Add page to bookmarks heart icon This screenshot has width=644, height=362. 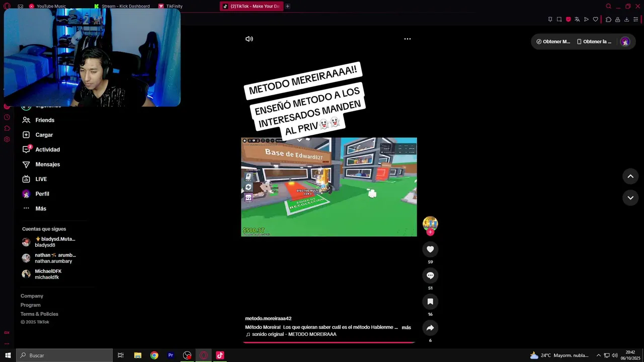click(x=595, y=20)
